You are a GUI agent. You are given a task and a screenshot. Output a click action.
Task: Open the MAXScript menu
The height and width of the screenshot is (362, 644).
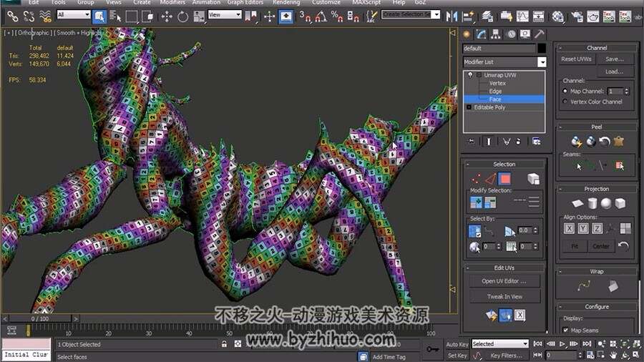coord(366,2)
